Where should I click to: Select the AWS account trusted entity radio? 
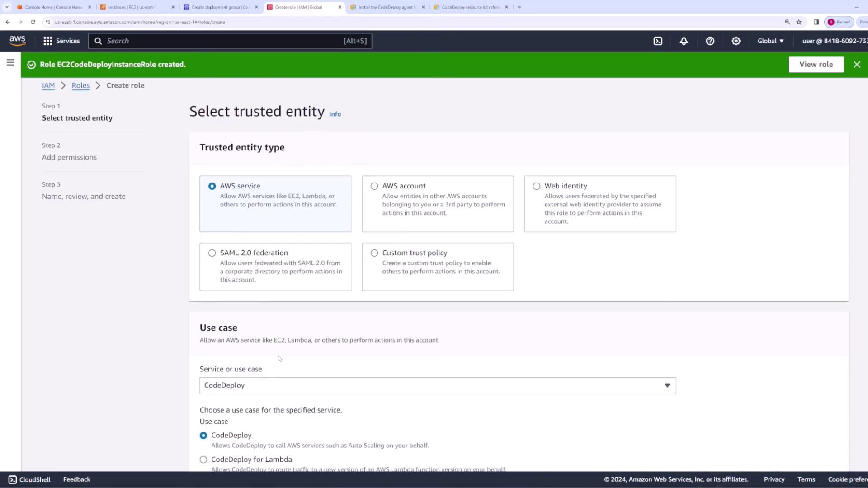coord(374,186)
